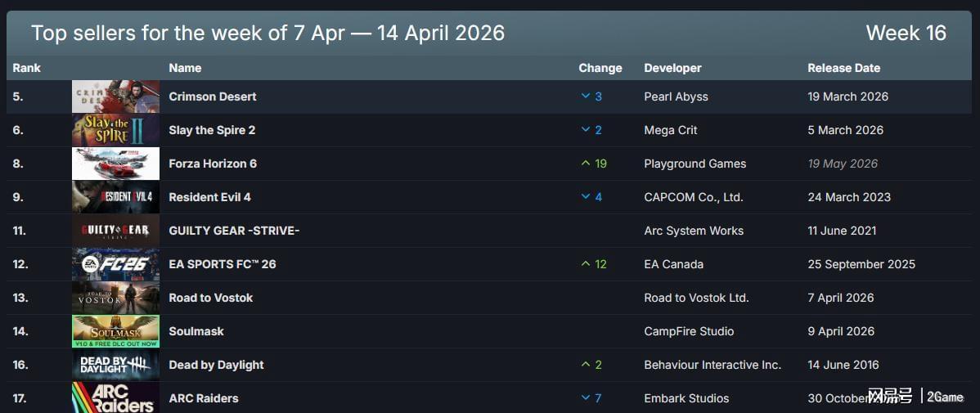Click the Forza Horizon 6 name

pos(213,164)
